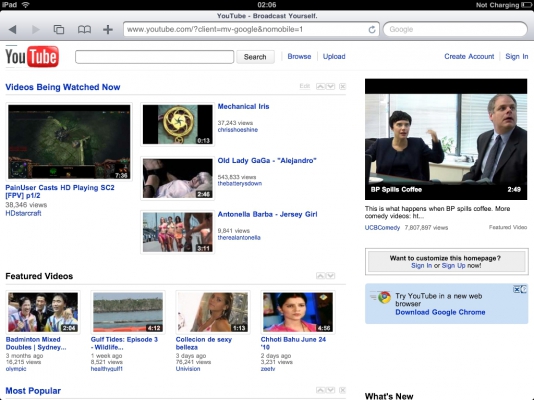
Task: Move Featured Videos section down
Action: [330, 276]
